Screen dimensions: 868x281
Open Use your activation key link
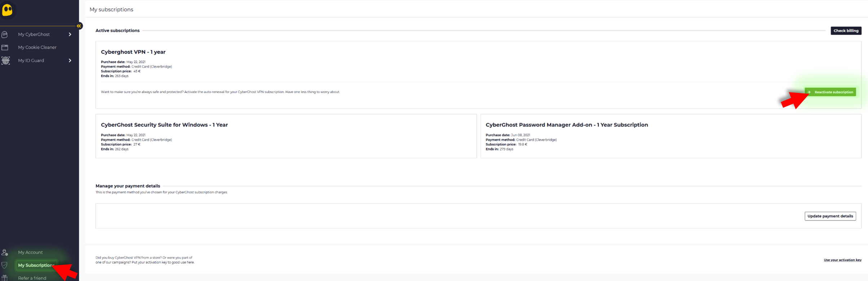point(842,260)
